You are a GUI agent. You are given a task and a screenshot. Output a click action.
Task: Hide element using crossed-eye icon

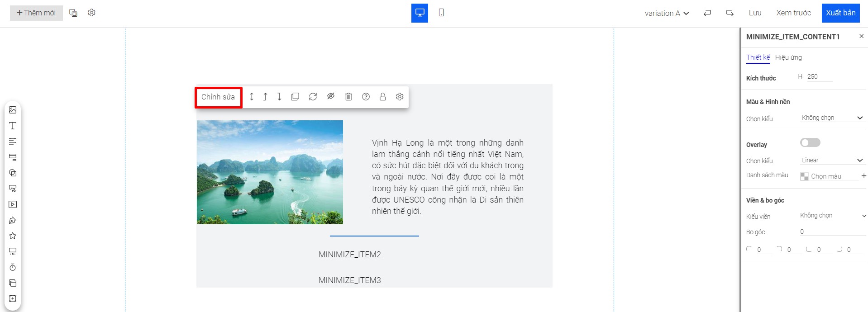coord(331,97)
